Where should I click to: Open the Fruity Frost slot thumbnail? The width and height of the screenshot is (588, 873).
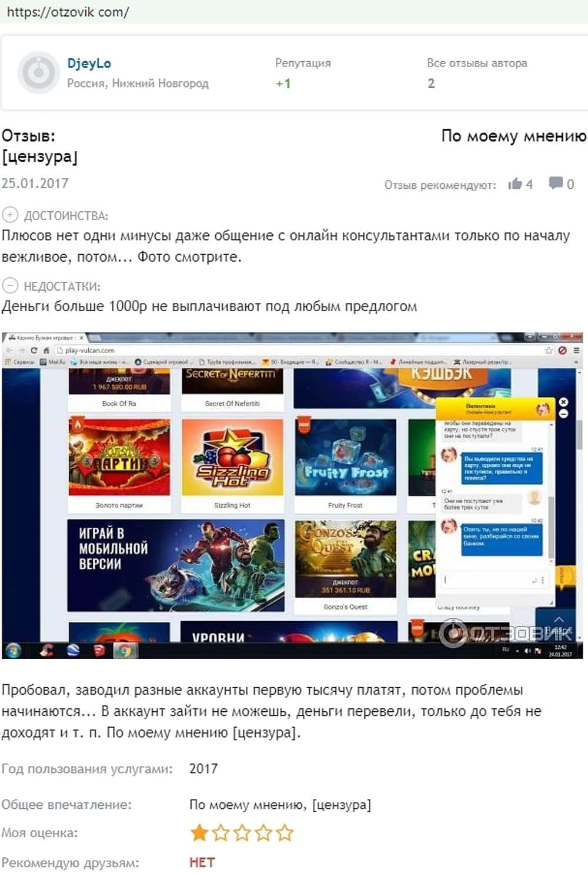(346, 457)
